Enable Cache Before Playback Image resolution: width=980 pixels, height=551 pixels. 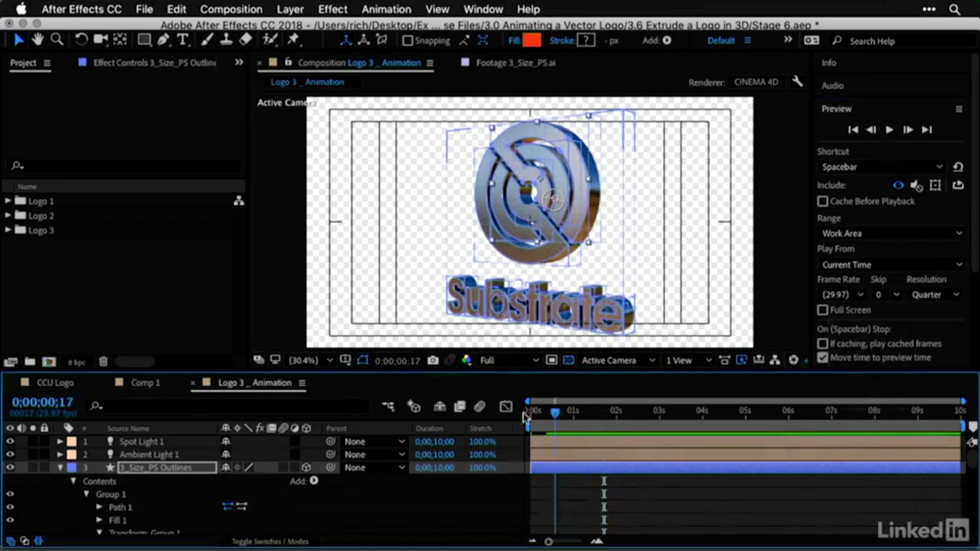pyautogui.click(x=823, y=201)
